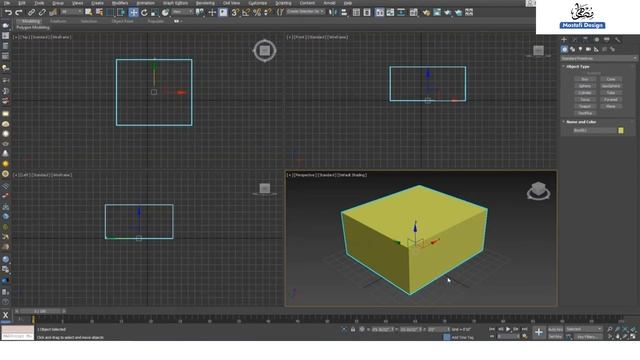Toggle Keyboard Shortcut Override button
Image resolution: width=640 pixels, height=360 pixels.
pyautogui.click(x=223, y=13)
